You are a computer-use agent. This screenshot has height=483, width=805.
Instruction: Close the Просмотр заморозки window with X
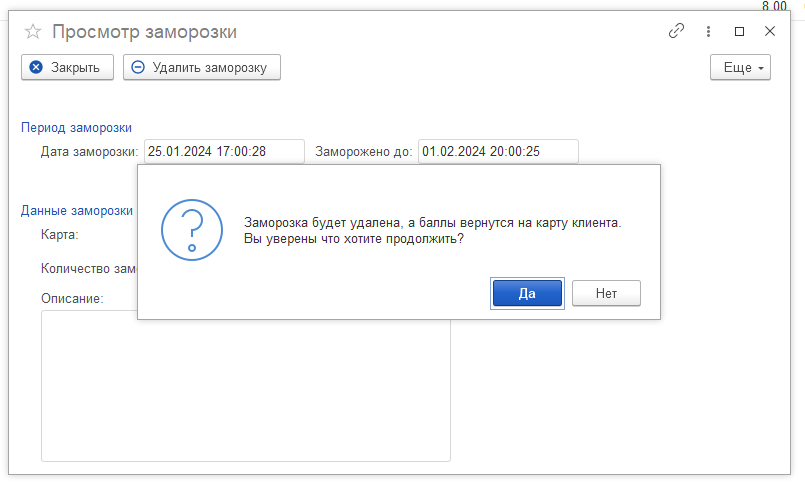coord(770,31)
